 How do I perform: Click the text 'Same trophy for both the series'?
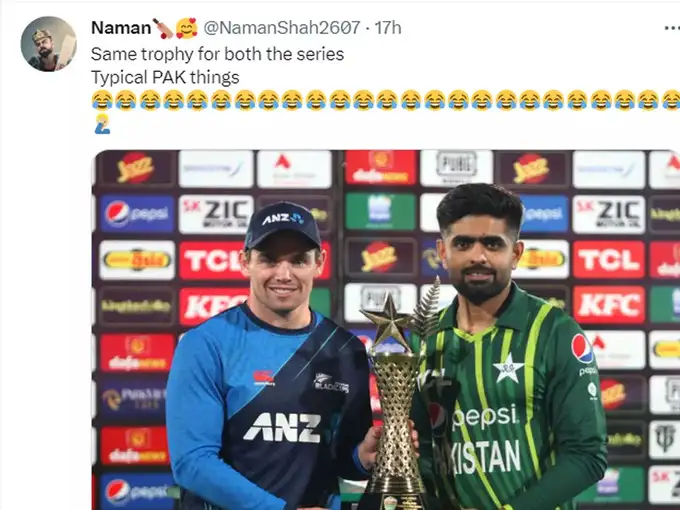coord(218,54)
